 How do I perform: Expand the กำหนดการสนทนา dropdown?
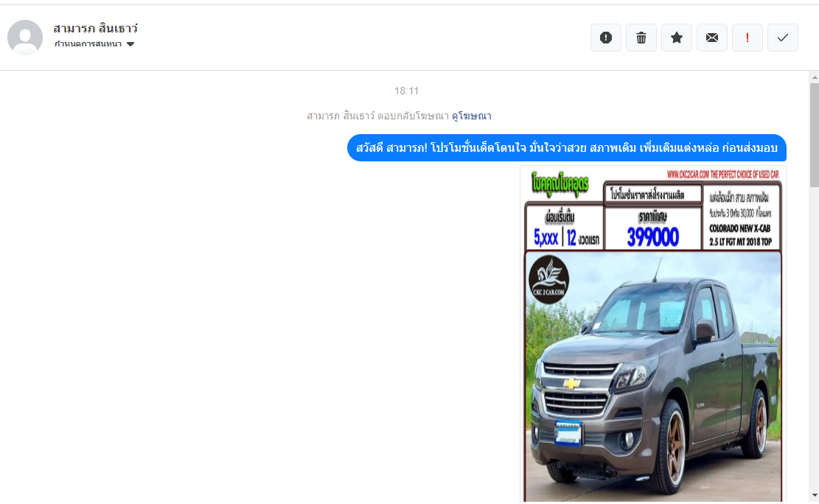pyautogui.click(x=94, y=44)
